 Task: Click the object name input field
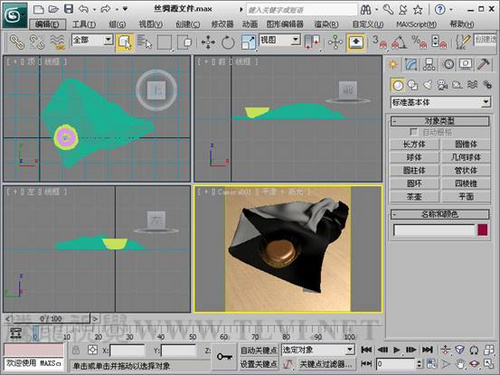pos(434,230)
